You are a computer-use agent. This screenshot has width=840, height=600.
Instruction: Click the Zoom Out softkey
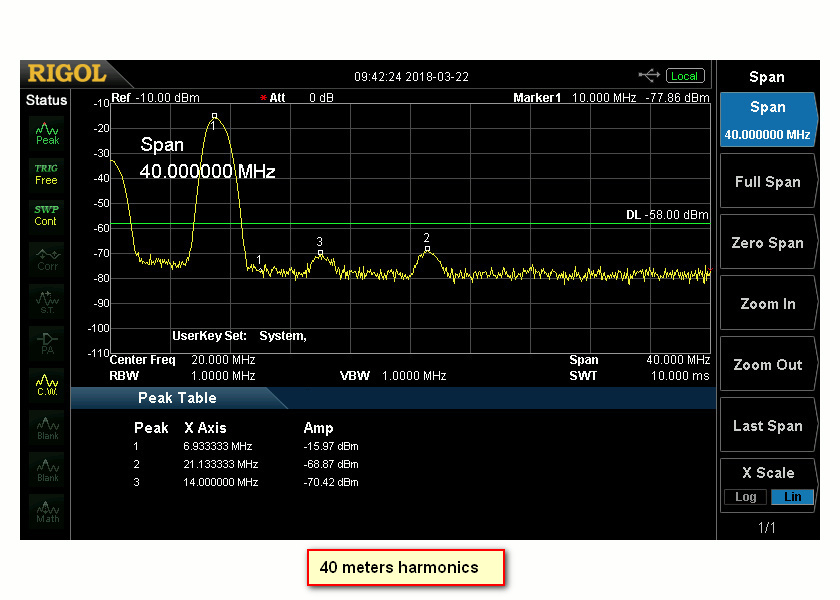click(768, 365)
